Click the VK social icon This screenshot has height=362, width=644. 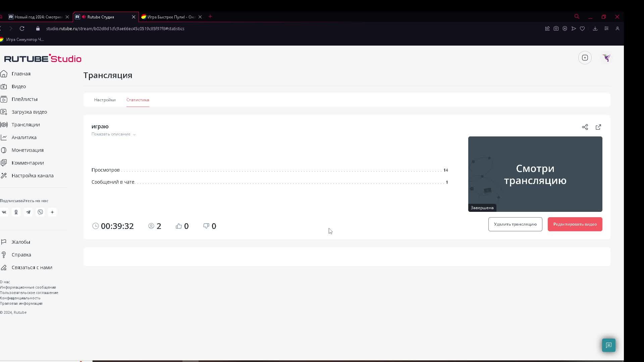click(x=4, y=212)
